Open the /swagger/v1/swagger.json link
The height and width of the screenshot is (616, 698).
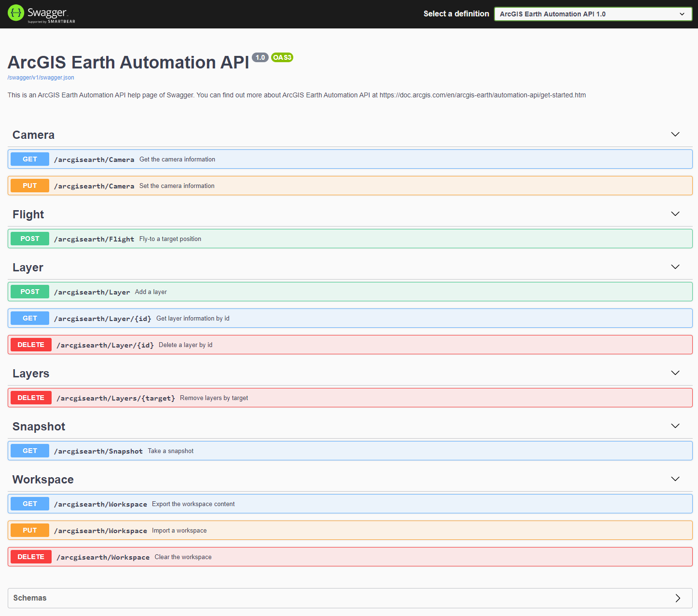[41, 77]
